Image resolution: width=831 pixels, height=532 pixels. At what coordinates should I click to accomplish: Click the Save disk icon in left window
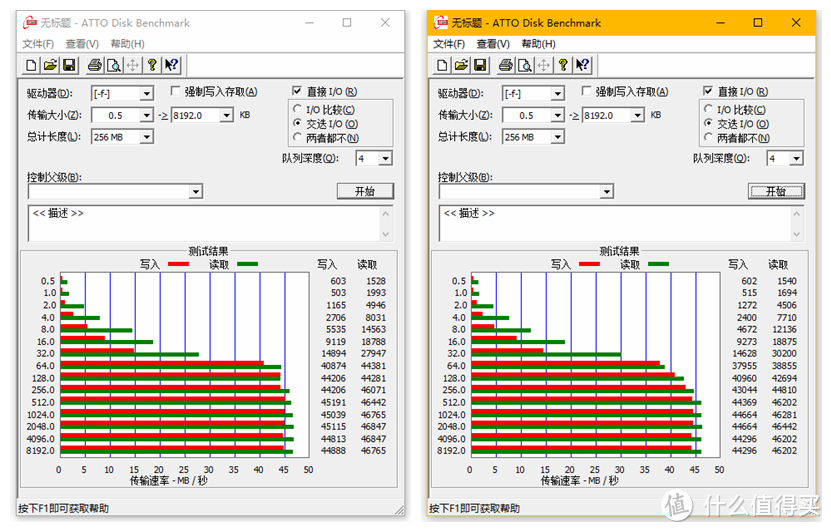pyautogui.click(x=69, y=65)
